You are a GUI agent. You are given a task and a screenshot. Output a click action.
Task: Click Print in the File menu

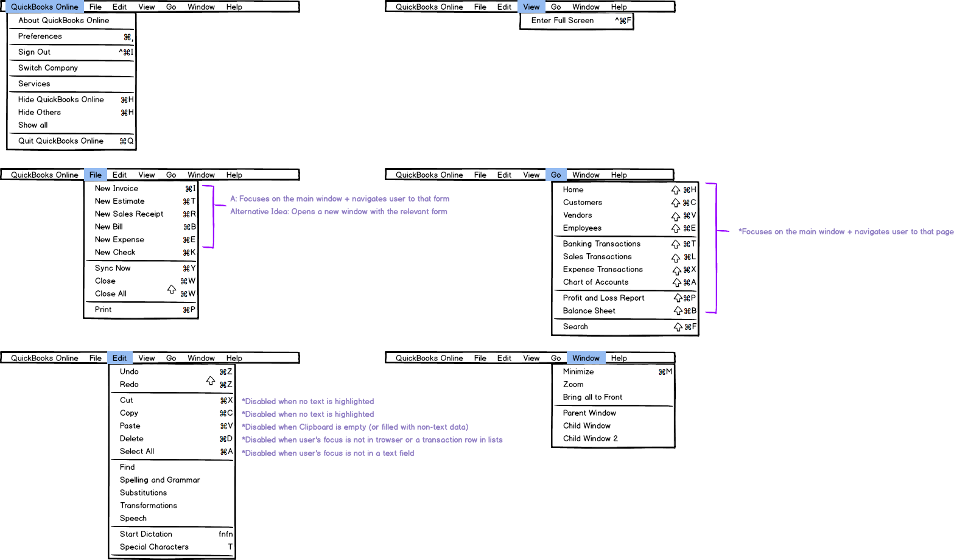(141, 309)
